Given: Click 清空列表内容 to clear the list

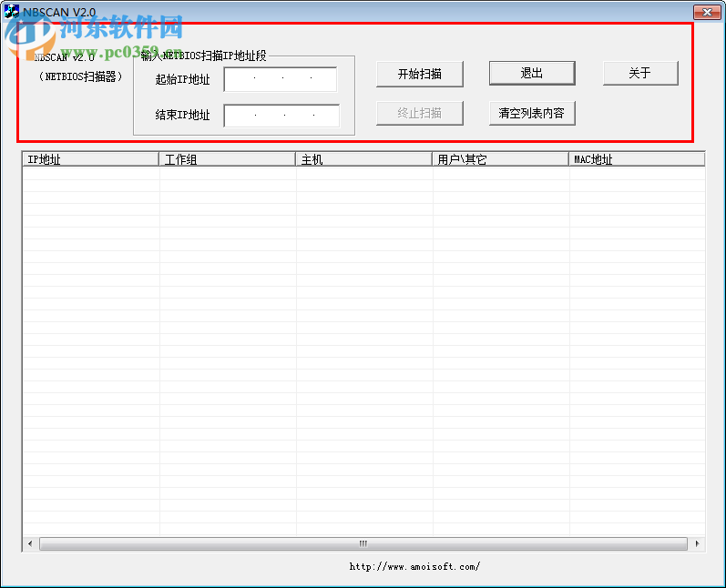Looking at the screenshot, I should point(532,114).
